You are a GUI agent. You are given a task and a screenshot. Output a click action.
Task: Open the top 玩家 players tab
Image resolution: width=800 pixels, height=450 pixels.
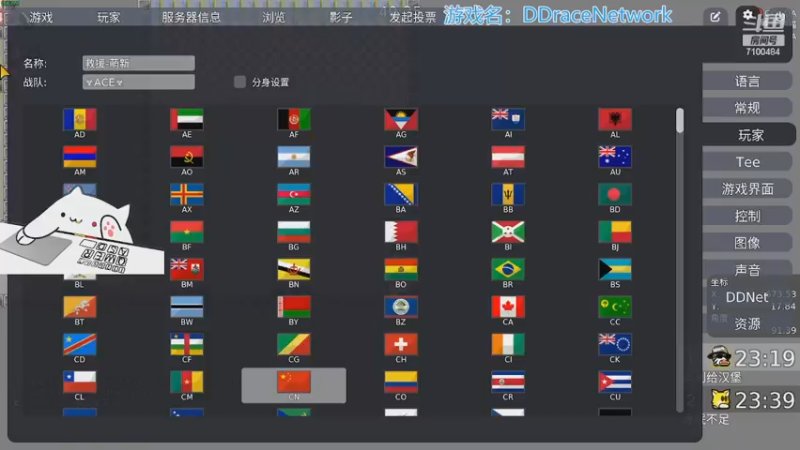108,17
